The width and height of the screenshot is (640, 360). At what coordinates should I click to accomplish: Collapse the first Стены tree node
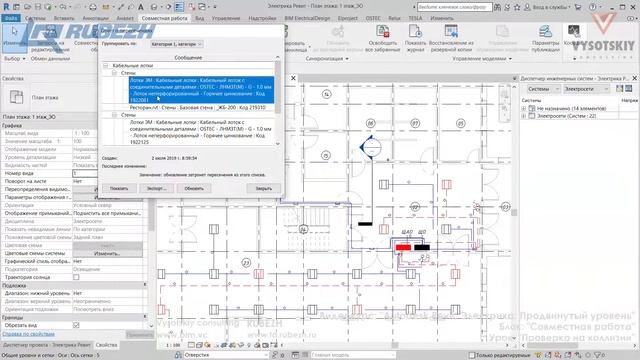pos(115,73)
